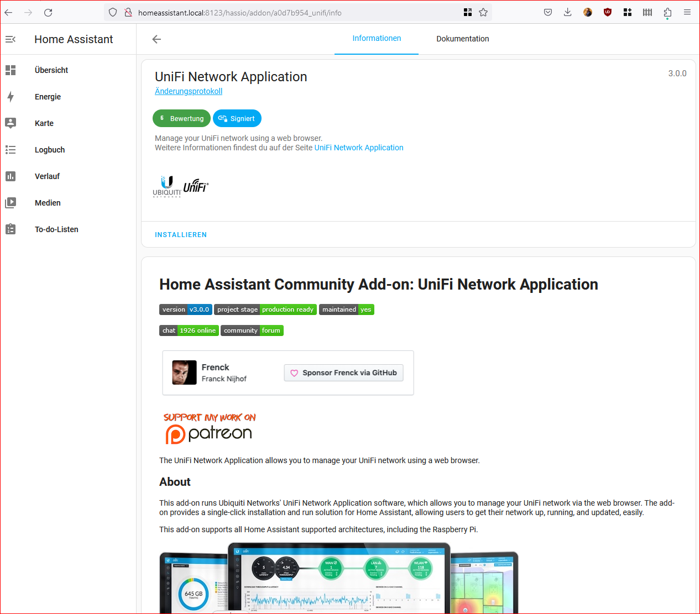This screenshot has width=700, height=614.
Task: Open the Verlauf history panel
Action: [x=68, y=176]
